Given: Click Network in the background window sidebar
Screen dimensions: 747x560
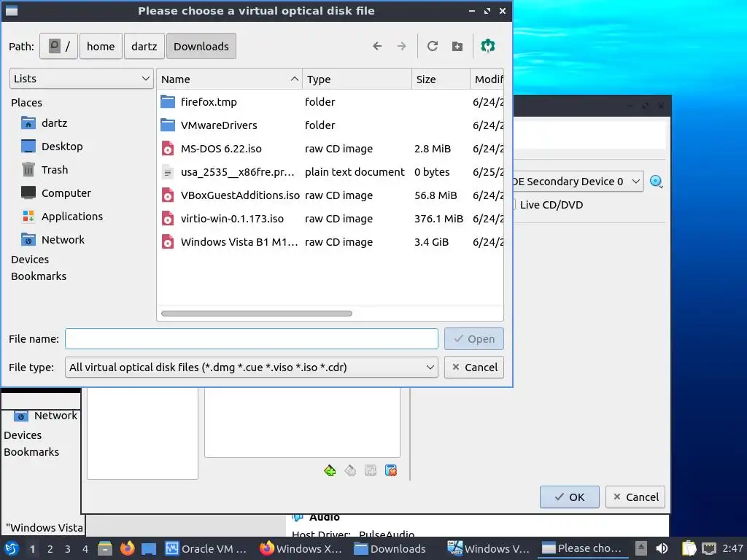Looking at the screenshot, I should (x=45, y=415).
